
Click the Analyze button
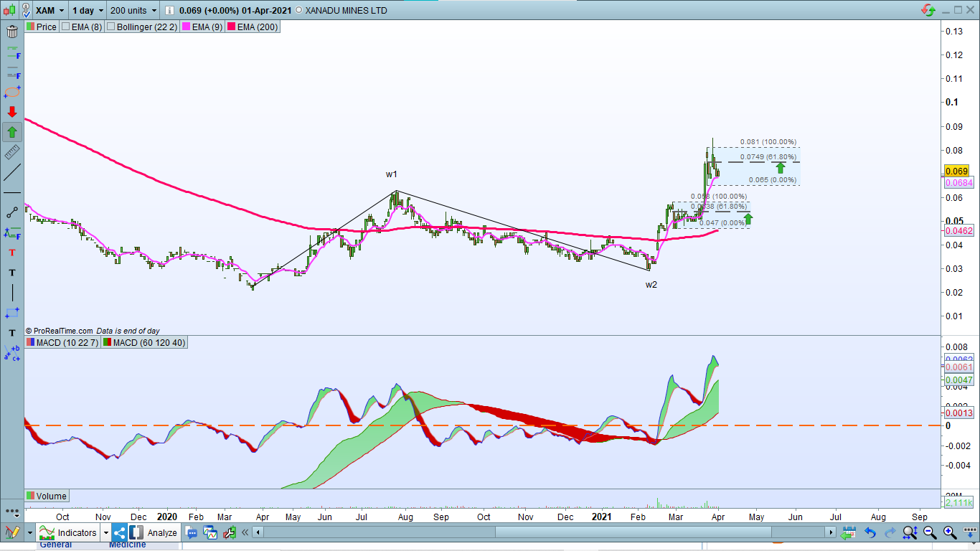(x=155, y=532)
